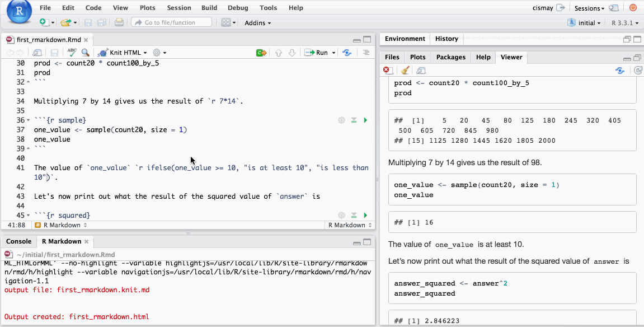
Task: Clear viewer items with the broom icon
Action: [x=405, y=71]
